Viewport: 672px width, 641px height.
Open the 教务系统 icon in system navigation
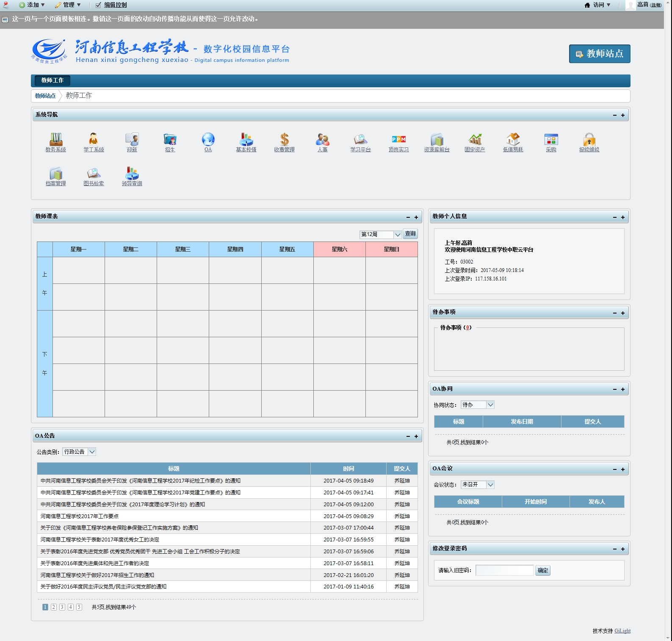click(x=55, y=139)
